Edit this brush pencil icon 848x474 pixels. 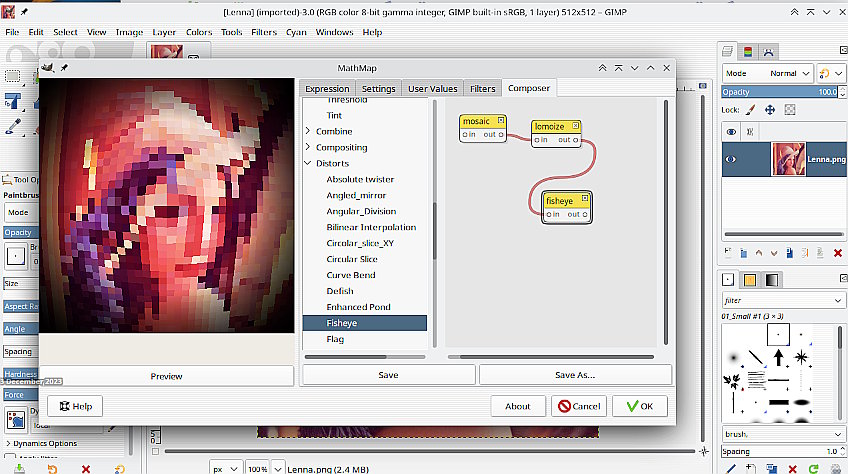(x=731, y=469)
